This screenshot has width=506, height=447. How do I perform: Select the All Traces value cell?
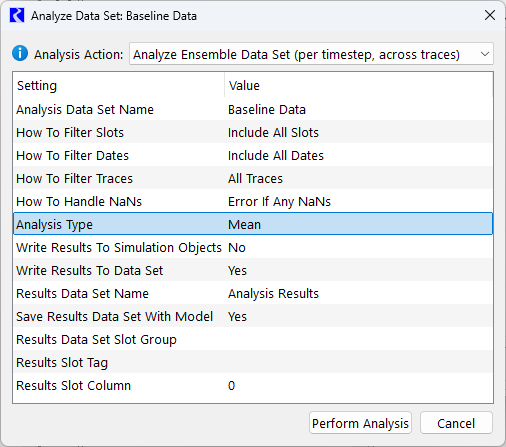pyautogui.click(x=359, y=178)
